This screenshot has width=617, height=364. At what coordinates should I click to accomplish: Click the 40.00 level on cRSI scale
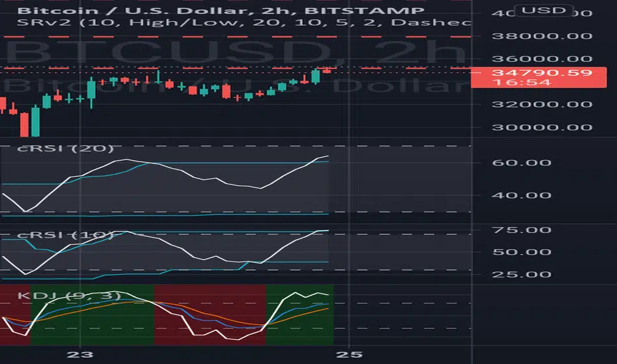pos(522,195)
